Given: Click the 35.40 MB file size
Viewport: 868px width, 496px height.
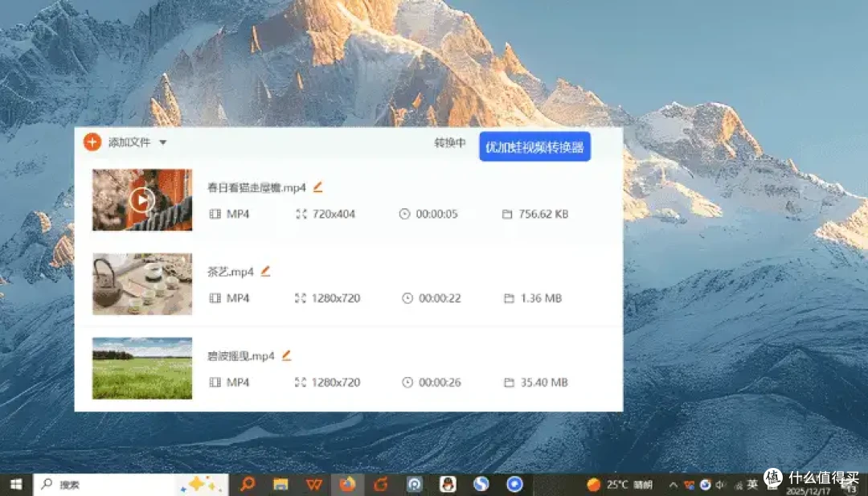Looking at the screenshot, I should click(544, 382).
